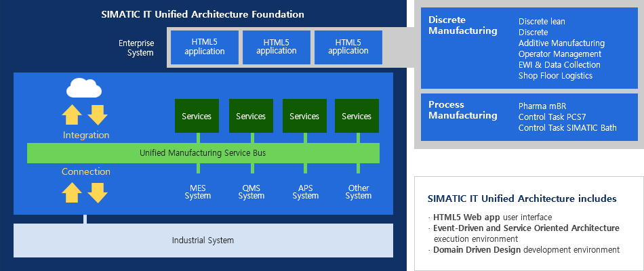Click the up arrow below Connection
The image size is (644, 271).
72,192
